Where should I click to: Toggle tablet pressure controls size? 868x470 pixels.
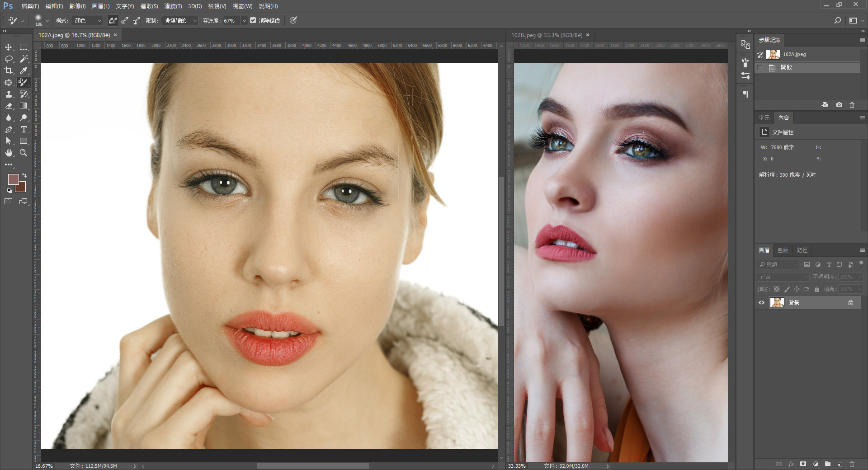coord(293,20)
